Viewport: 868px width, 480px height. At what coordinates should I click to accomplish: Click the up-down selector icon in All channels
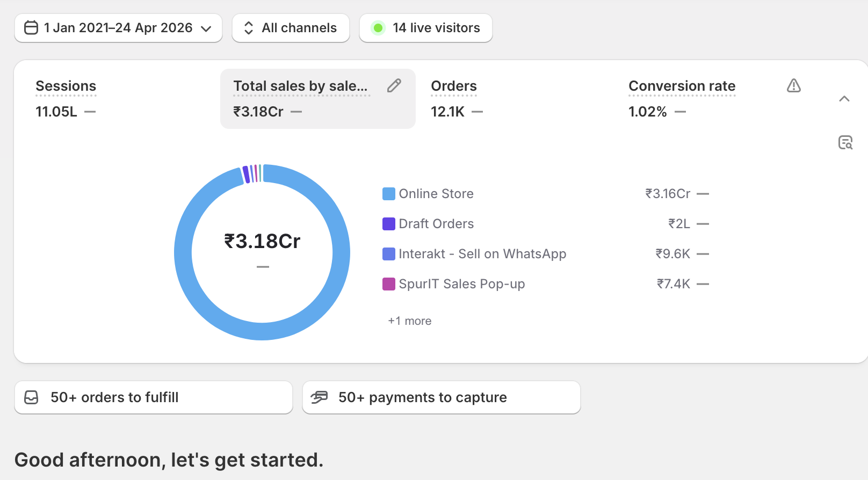[249, 28]
